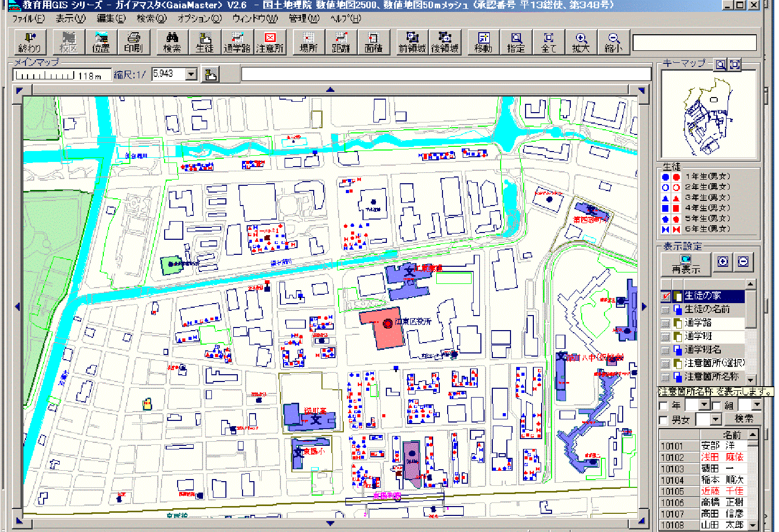Zoom in with the 拡大 button

coord(581,42)
